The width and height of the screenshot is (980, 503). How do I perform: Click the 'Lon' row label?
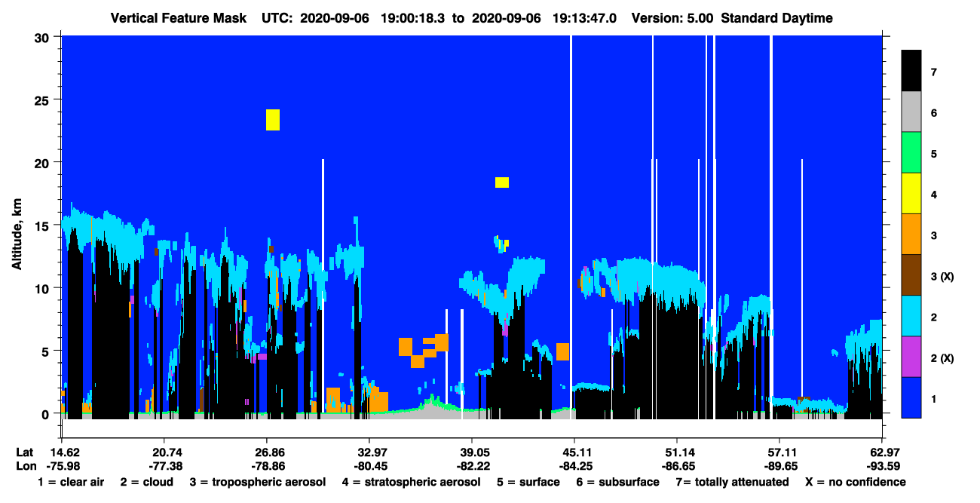tap(25, 466)
